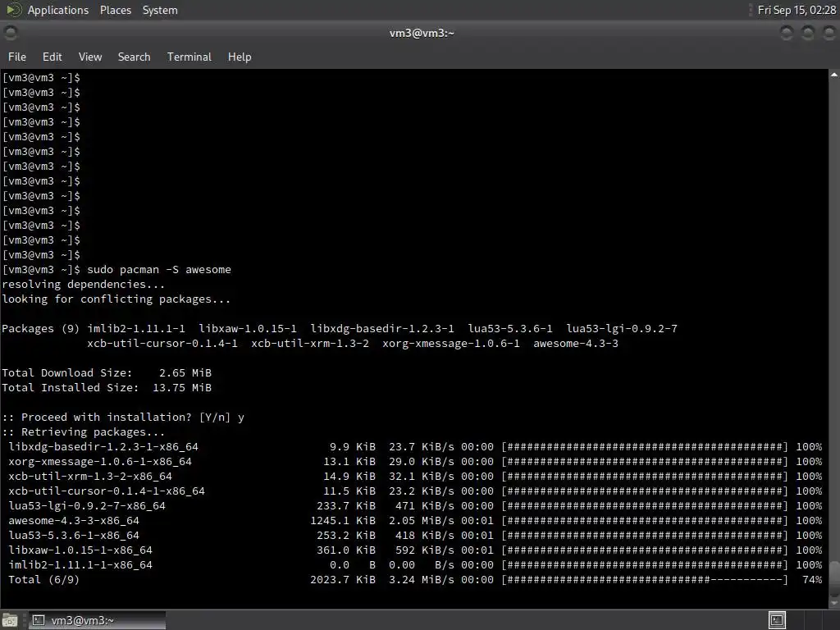Viewport: 840px width, 630px height.
Task: Click the 'resolving dependencies...' line
Action: click(x=83, y=285)
